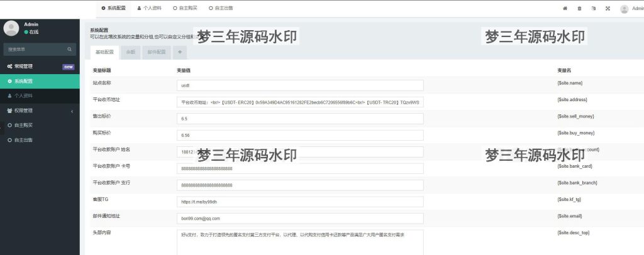Click search magnifier icon in sidebar
This screenshot has height=255, width=644.
[69, 49]
